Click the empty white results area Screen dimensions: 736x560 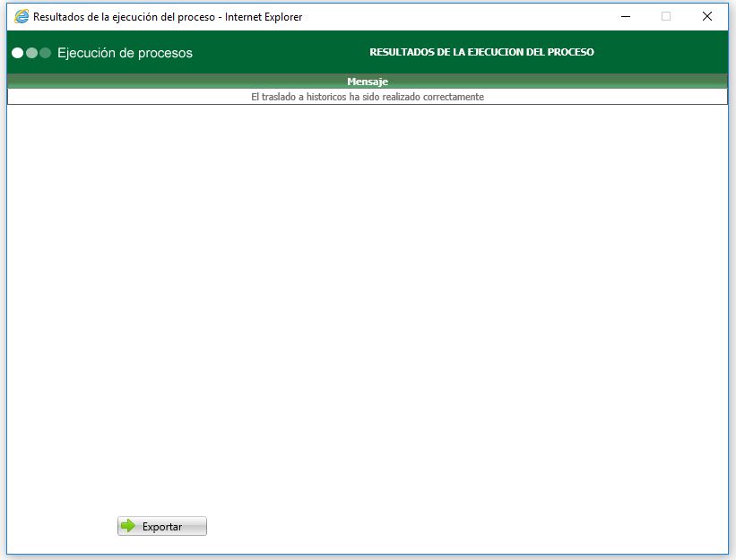368,314
